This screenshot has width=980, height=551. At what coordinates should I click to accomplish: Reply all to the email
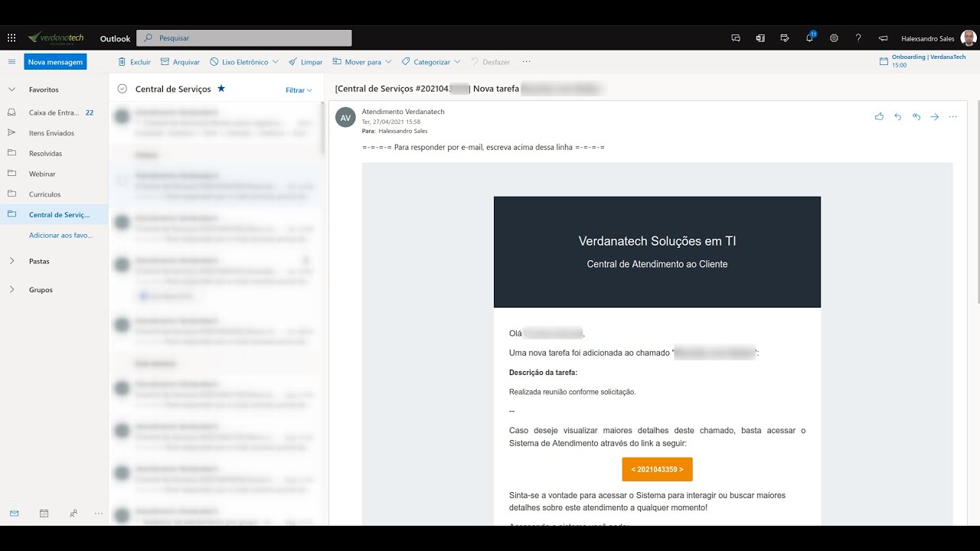coord(916,117)
